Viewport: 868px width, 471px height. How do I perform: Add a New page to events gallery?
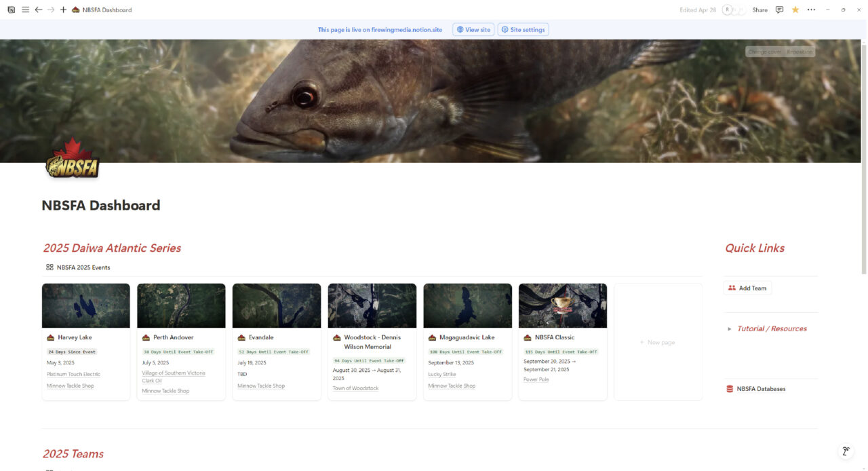click(657, 342)
